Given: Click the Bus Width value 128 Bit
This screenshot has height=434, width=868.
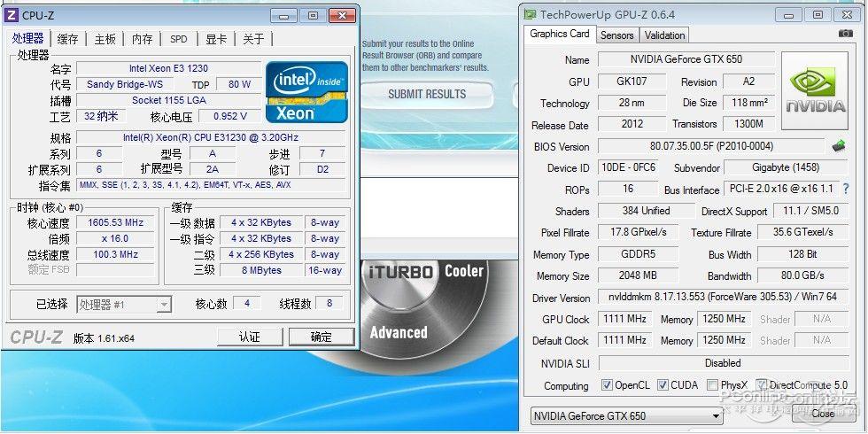Looking at the screenshot, I should coord(802,254).
